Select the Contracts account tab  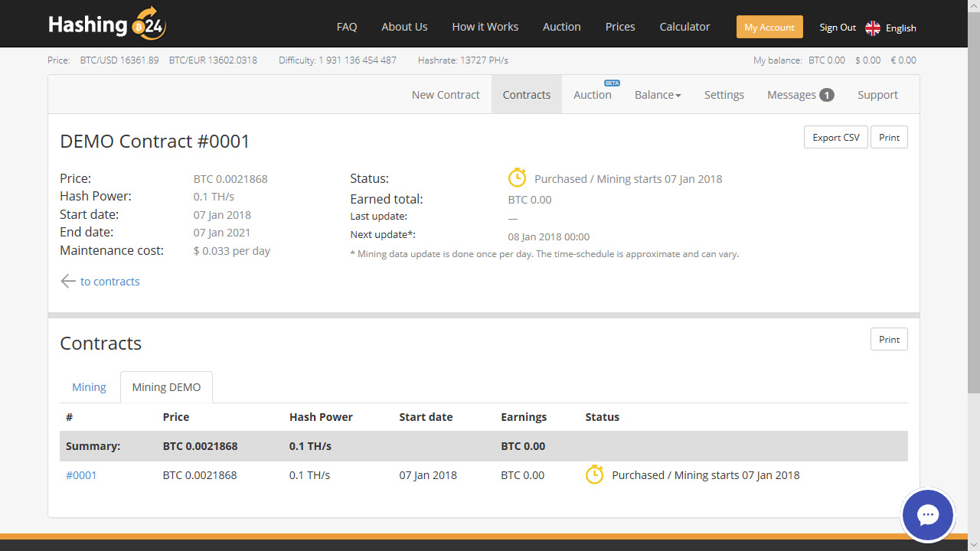(527, 95)
